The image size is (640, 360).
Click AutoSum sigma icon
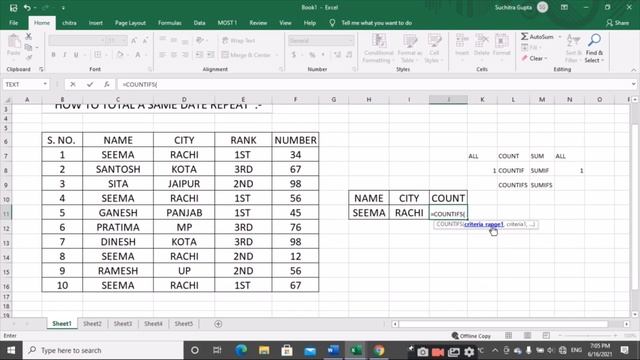pos(524,37)
